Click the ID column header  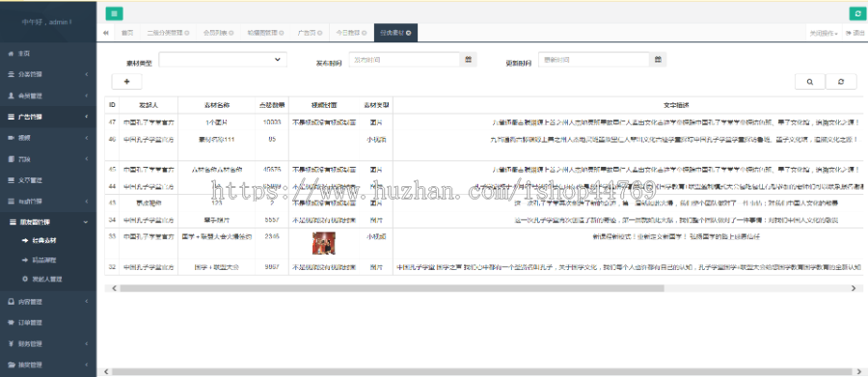coord(112,105)
